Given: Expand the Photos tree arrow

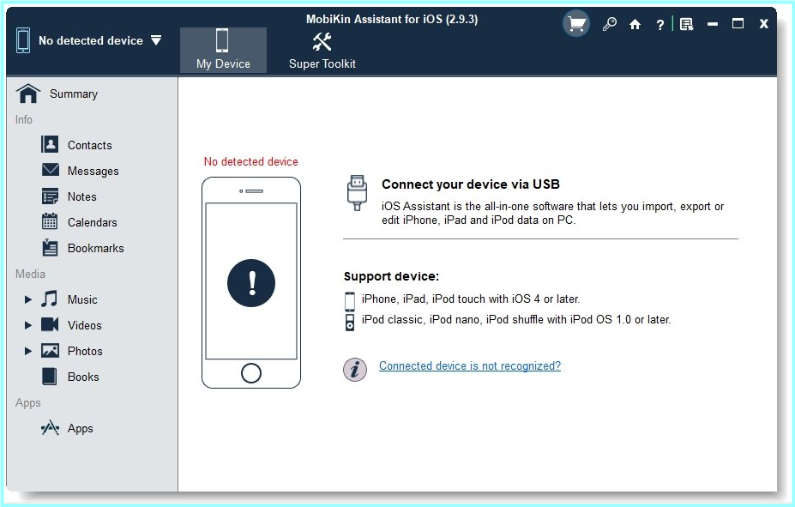Looking at the screenshot, I should point(28,351).
